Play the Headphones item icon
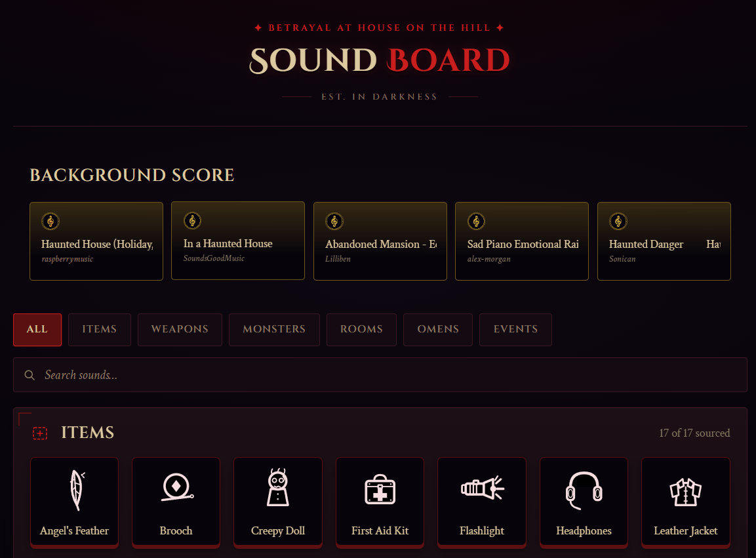Viewport: 756px width, 558px height. click(584, 490)
